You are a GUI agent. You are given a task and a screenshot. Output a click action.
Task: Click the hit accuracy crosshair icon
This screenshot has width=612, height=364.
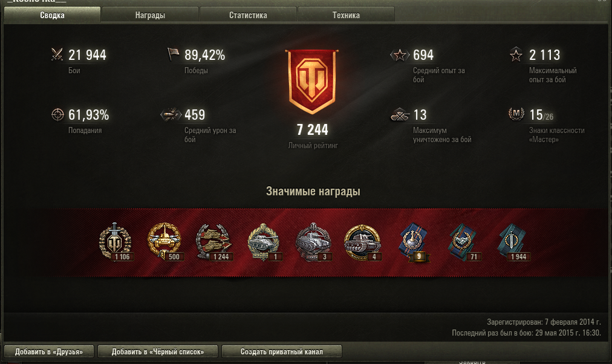(x=57, y=115)
